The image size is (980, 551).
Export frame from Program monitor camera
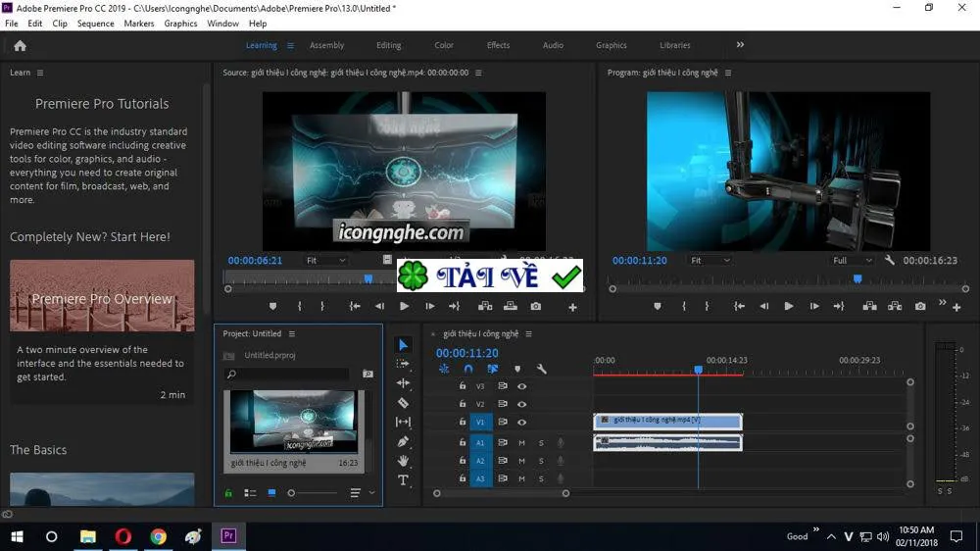tap(920, 307)
